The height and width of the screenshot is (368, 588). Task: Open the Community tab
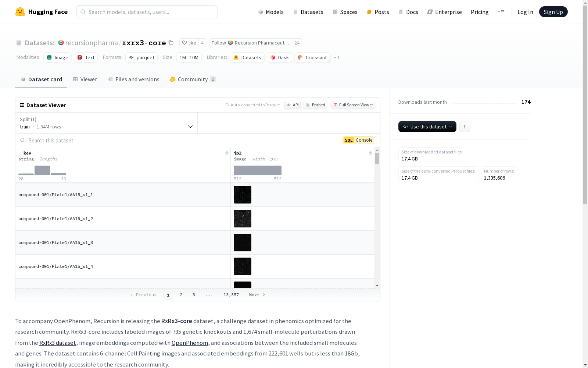coord(193,79)
